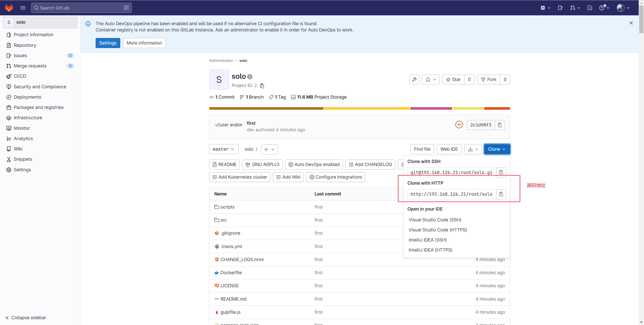The width and height of the screenshot is (644, 325).
Task: Click the Deployments sidebar icon
Action: point(9,97)
